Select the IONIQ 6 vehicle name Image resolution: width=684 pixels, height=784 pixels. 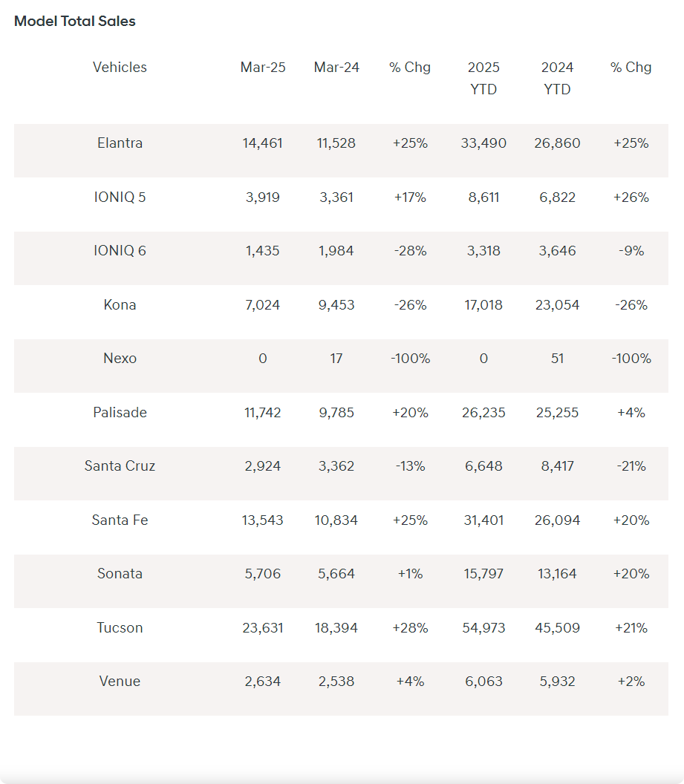120,250
